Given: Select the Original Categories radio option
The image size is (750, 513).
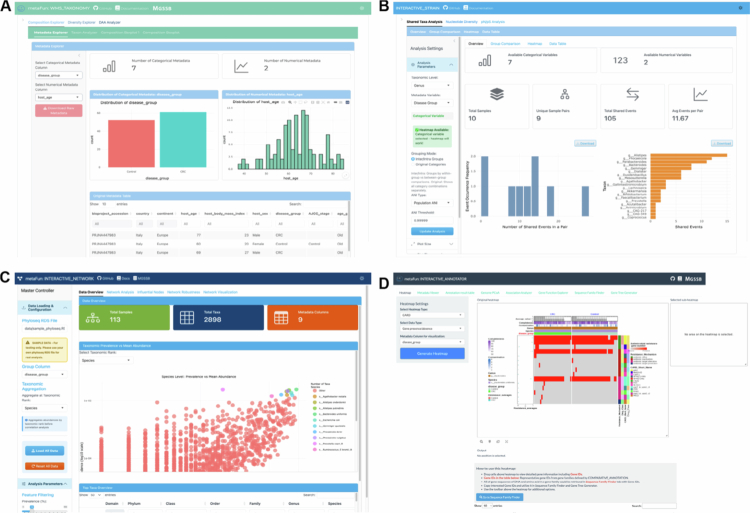Looking at the screenshot, I should pos(413,164).
